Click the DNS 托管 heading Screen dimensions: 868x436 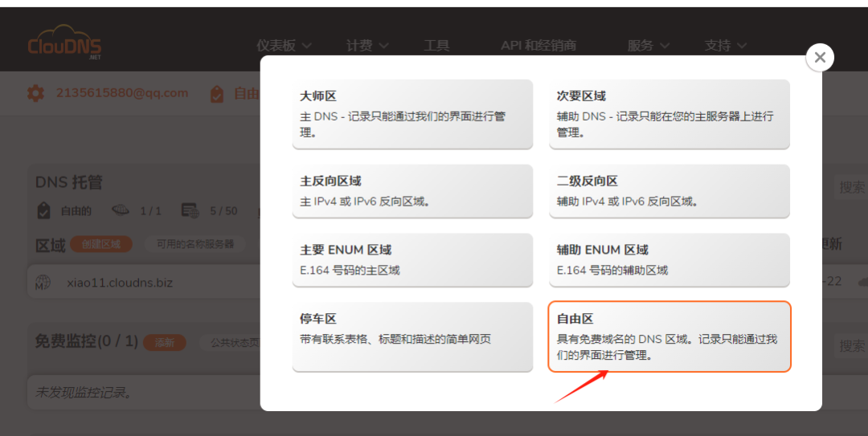(69, 182)
